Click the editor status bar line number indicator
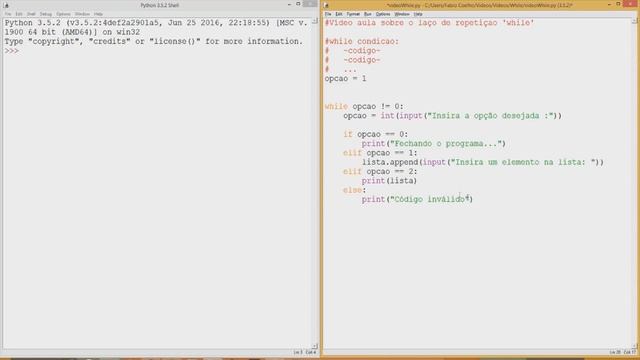The image size is (640, 360). [615, 352]
